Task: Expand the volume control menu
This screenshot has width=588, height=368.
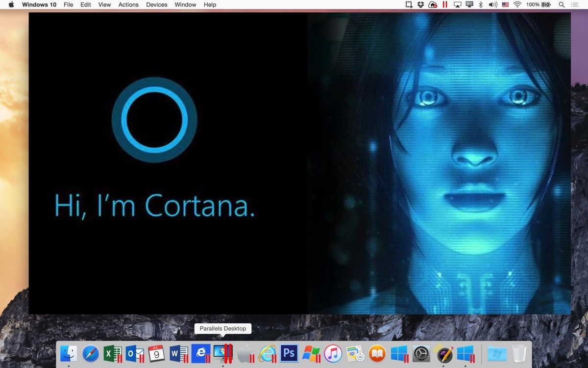Action: (493, 5)
